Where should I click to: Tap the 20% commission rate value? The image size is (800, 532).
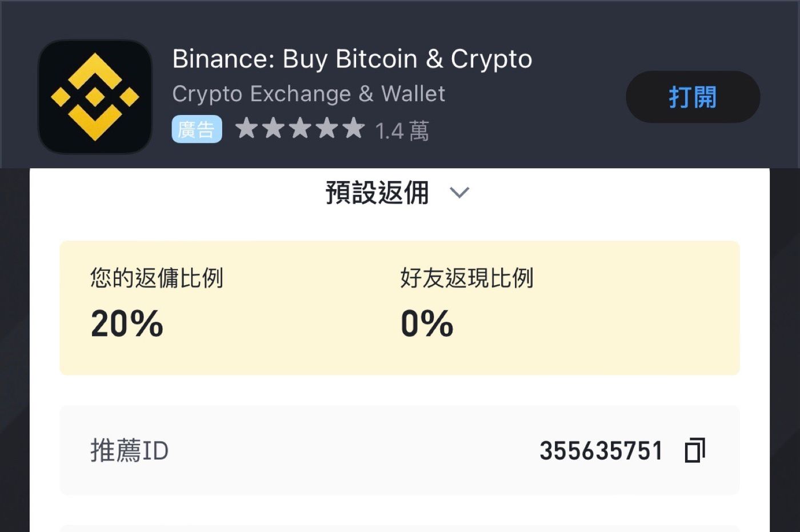pyautogui.click(x=127, y=323)
